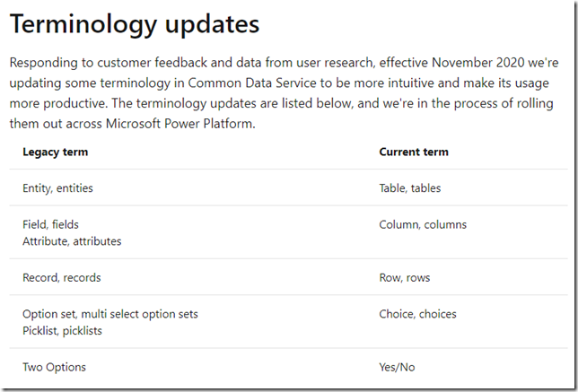This screenshot has height=392, width=578.
Task: Select the Legacy term column header
Action: click(56, 152)
